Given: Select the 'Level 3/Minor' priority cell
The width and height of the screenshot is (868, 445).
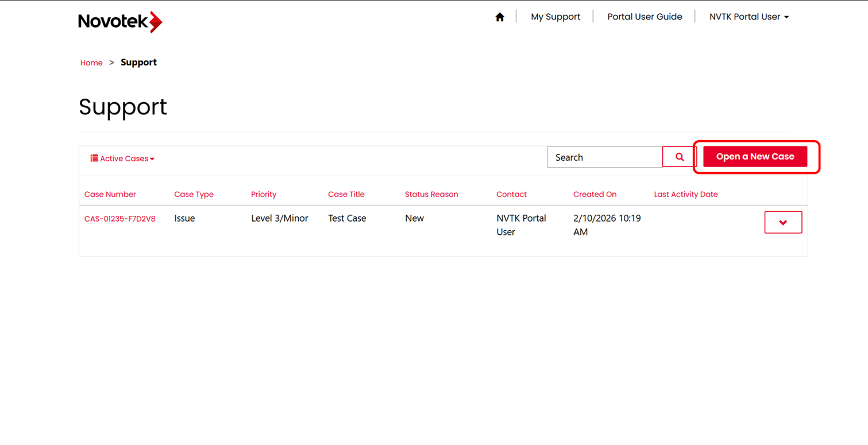Looking at the screenshot, I should pyautogui.click(x=280, y=218).
